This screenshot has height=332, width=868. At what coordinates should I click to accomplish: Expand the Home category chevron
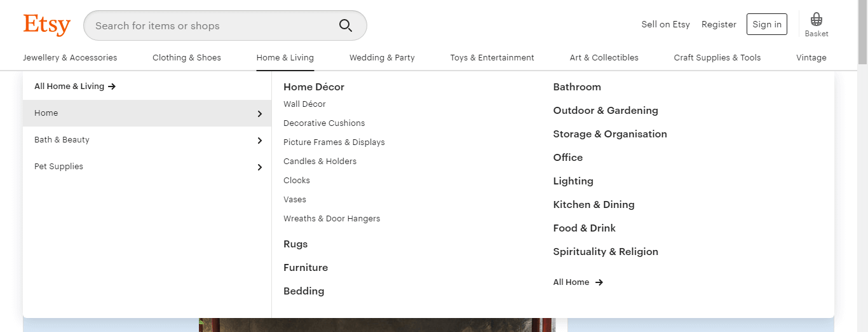(x=259, y=114)
